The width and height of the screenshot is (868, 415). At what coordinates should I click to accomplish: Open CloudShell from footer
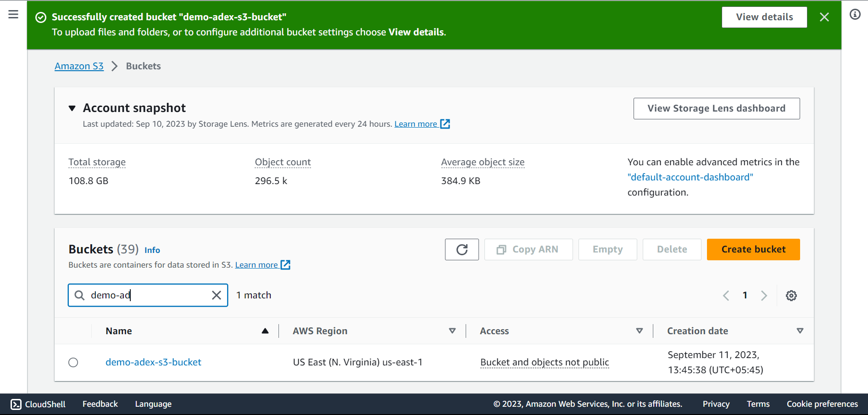pos(38,404)
